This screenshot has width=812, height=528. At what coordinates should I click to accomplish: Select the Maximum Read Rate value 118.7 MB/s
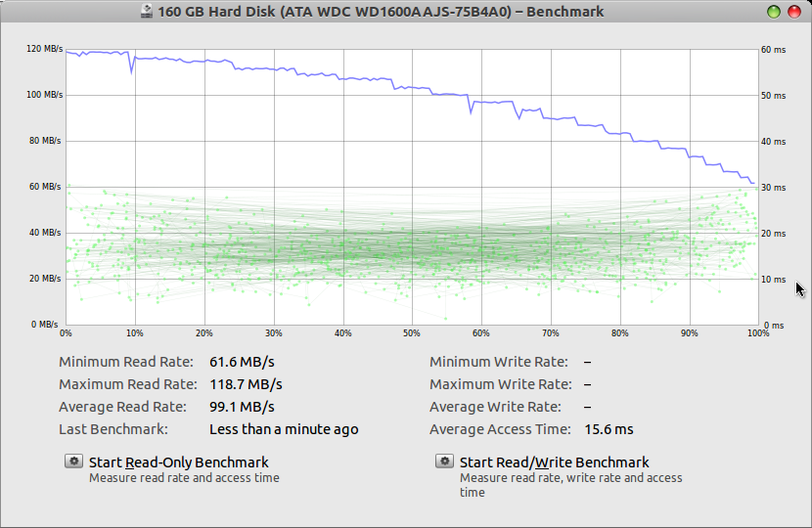pyautogui.click(x=246, y=384)
